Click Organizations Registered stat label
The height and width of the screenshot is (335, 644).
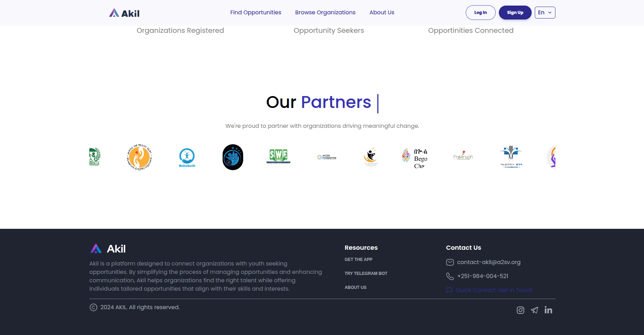pyautogui.click(x=180, y=30)
